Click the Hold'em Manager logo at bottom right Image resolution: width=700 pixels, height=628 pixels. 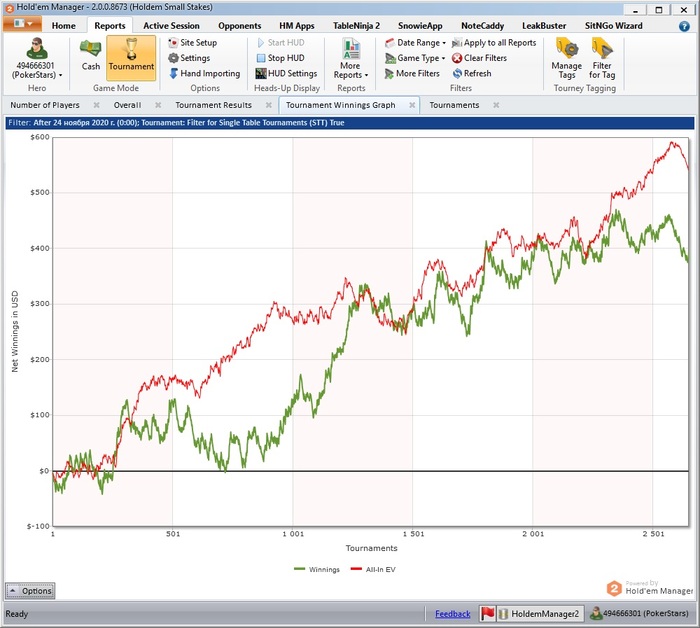(x=650, y=588)
